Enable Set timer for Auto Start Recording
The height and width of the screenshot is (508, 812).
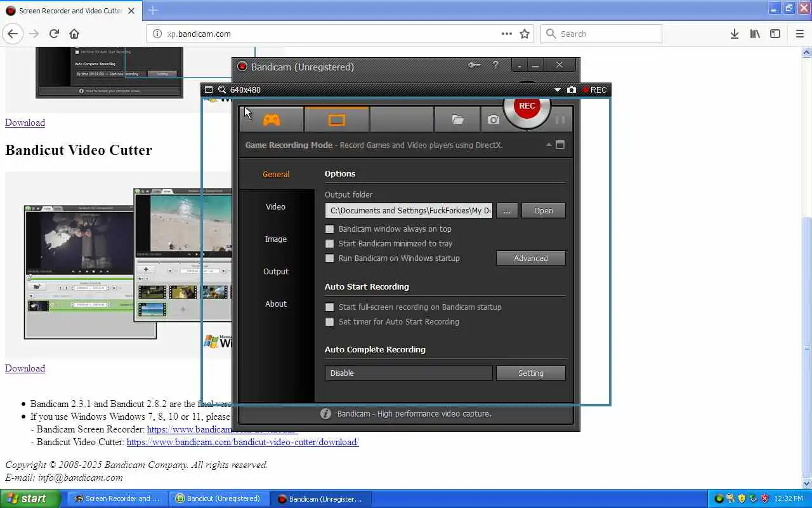tap(329, 322)
